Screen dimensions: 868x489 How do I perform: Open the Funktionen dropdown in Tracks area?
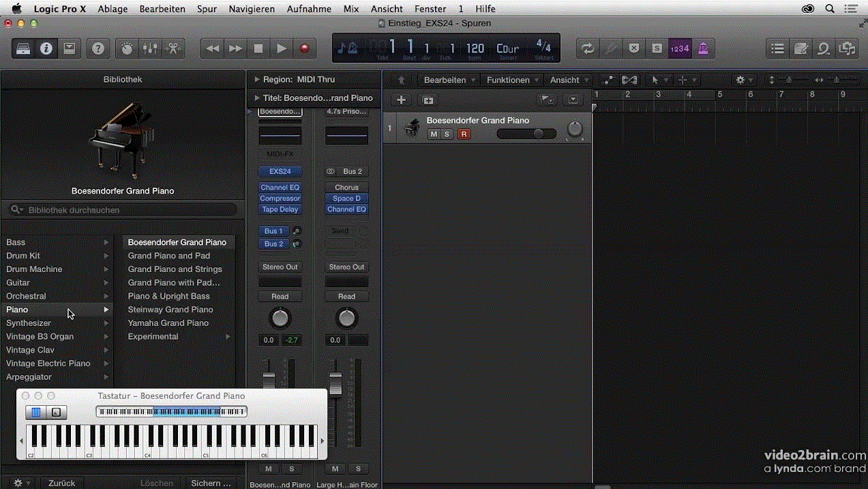pos(512,80)
